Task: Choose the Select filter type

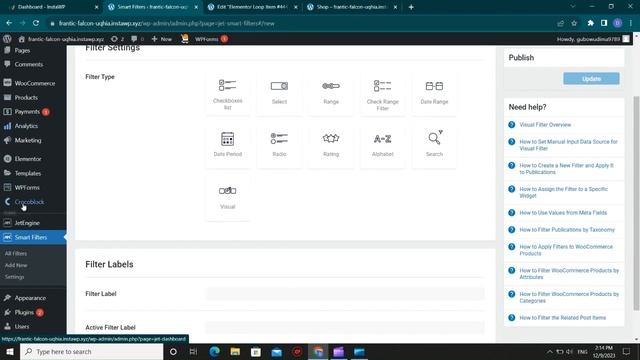Action: [279, 94]
